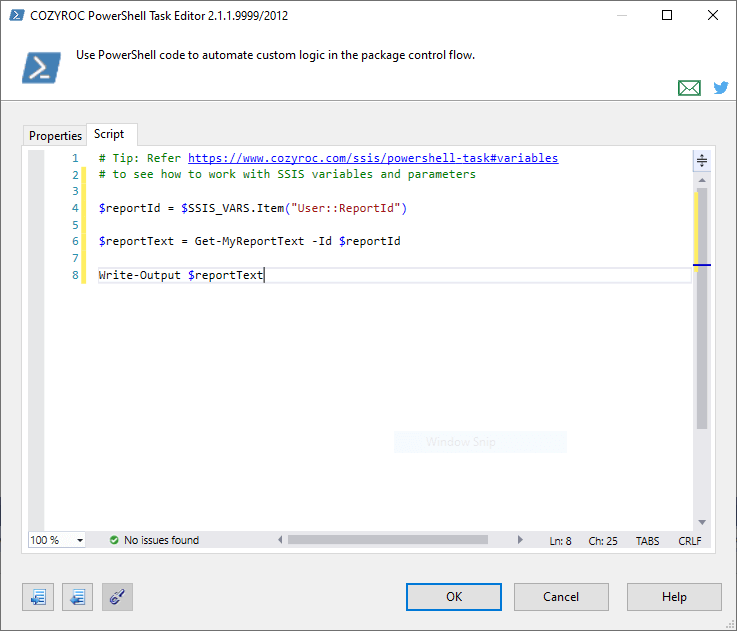
Task: Click the link script icon button
Action: [118, 597]
